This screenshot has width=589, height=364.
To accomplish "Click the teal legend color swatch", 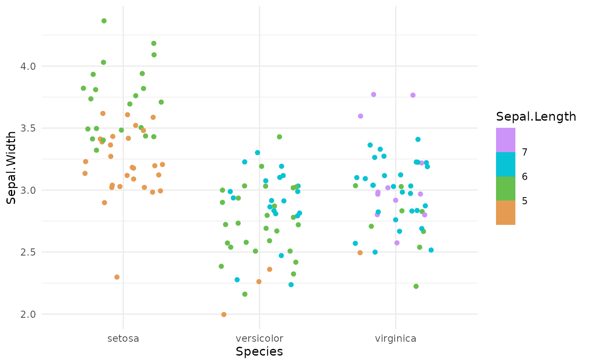I will click(505, 164).
